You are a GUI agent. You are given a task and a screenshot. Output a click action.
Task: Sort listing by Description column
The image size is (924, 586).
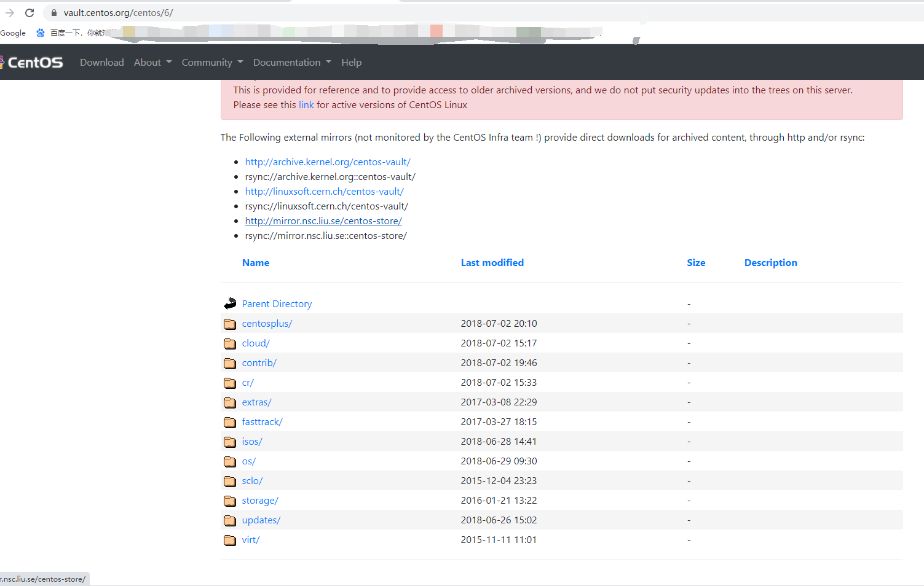tap(771, 262)
